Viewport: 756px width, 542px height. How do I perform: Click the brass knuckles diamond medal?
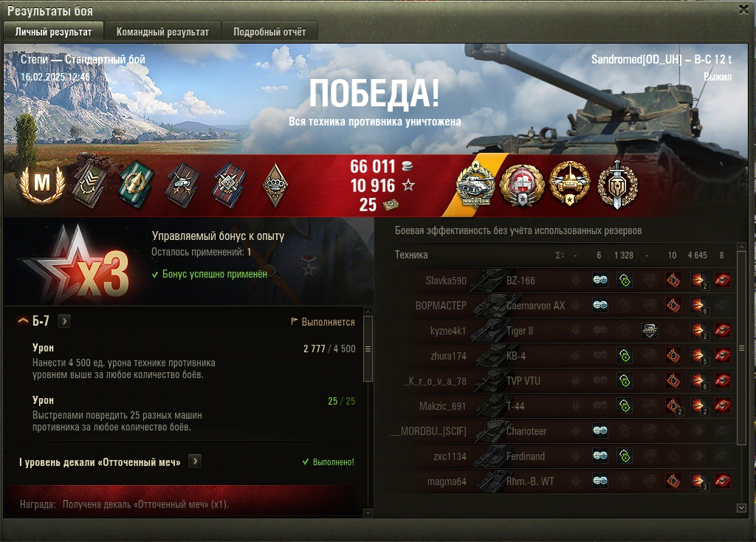point(275,185)
